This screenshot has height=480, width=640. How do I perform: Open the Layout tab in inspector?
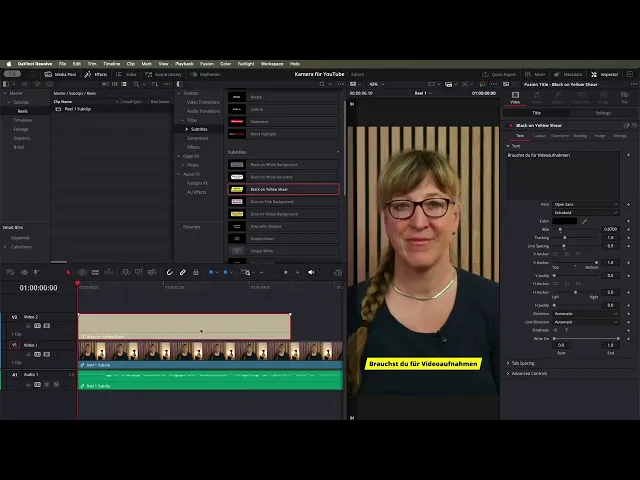(540, 136)
